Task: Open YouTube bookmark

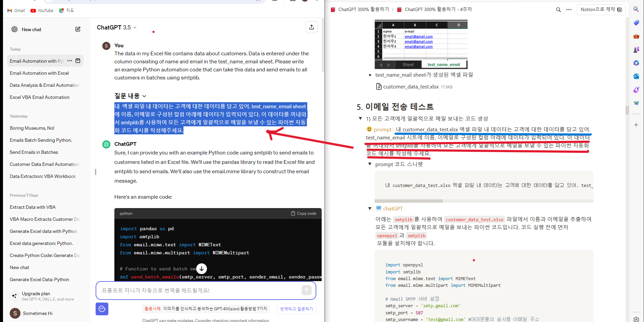Action: [42, 10]
